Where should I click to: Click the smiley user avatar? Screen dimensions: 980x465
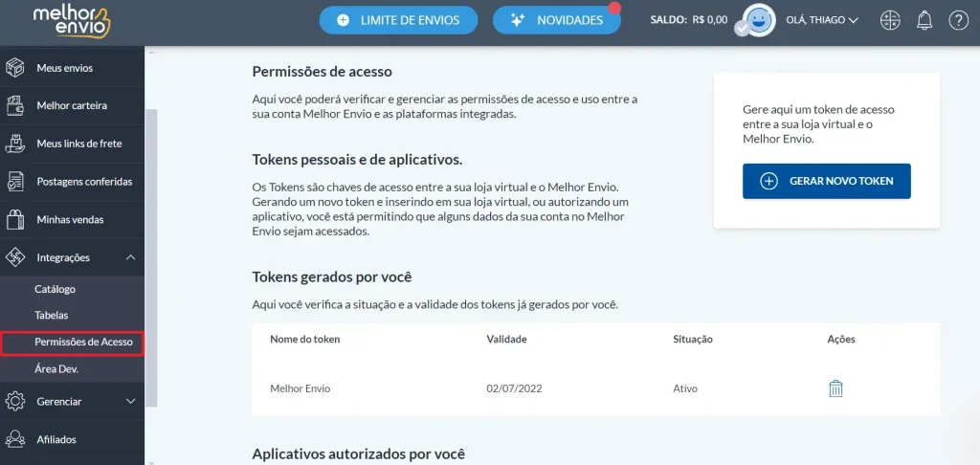click(757, 19)
